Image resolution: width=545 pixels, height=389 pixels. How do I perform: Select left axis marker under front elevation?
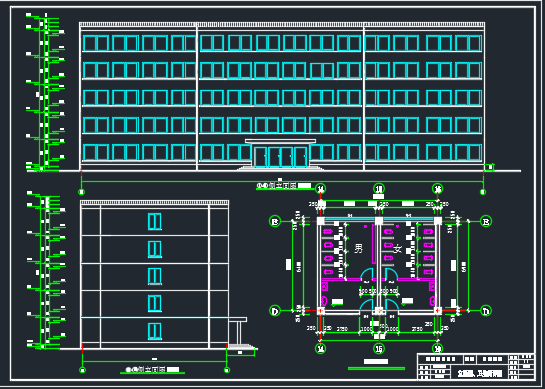tap(81, 192)
